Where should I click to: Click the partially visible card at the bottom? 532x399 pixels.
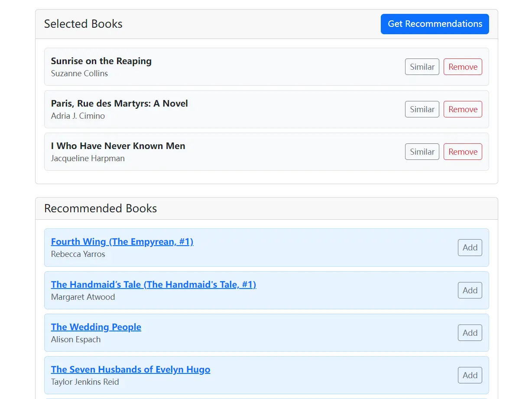pyautogui.click(x=266, y=397)
